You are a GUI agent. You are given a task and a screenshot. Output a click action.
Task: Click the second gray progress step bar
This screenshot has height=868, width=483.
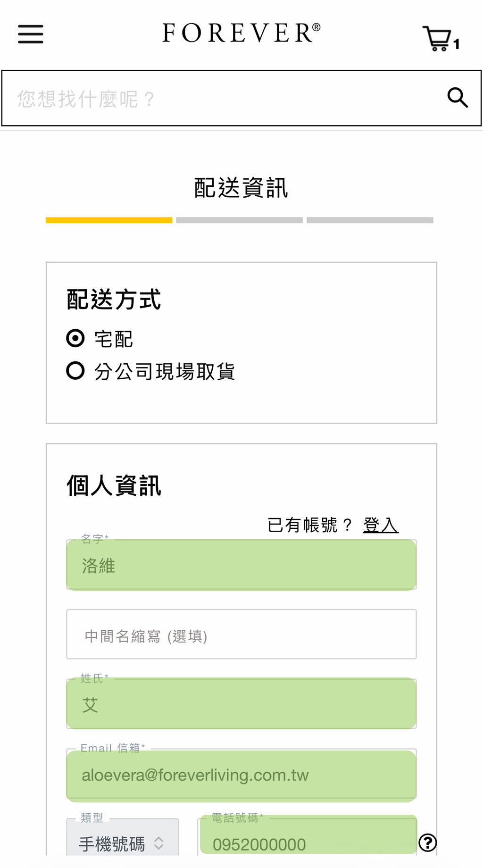(239, 220)
